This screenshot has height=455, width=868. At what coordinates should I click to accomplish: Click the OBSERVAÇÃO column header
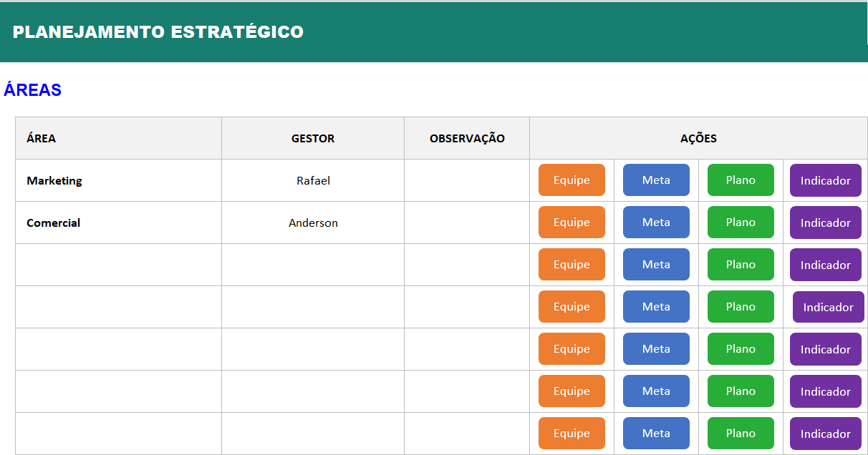[x=467, y=139]
